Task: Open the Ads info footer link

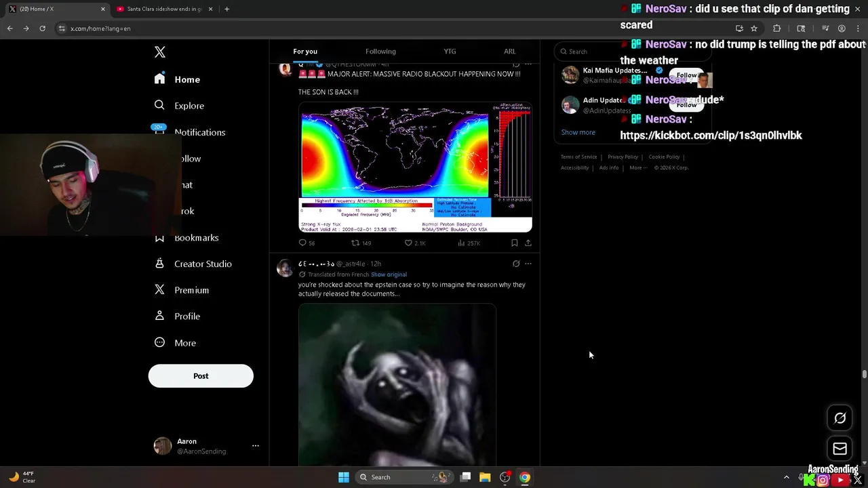Action: [x=609, y=167]
